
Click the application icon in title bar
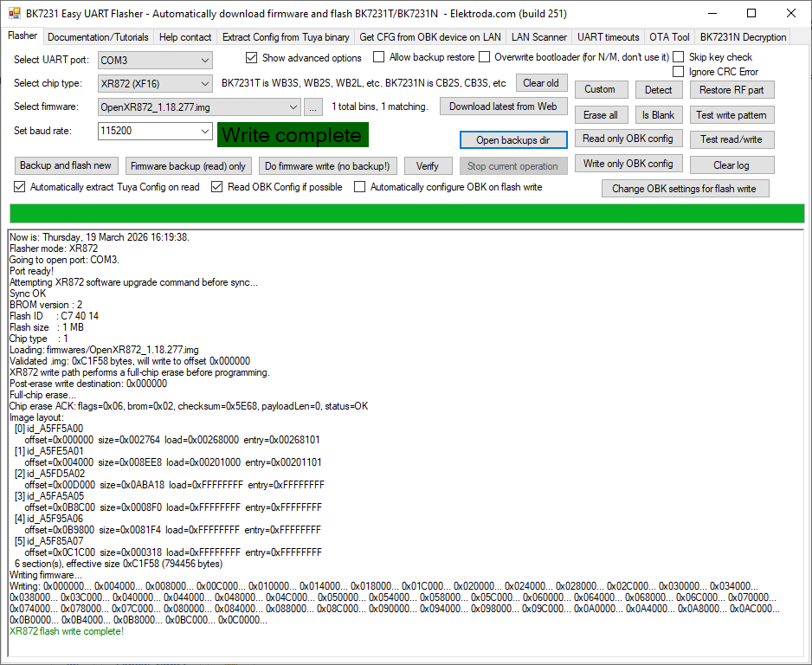click(15, 14)
